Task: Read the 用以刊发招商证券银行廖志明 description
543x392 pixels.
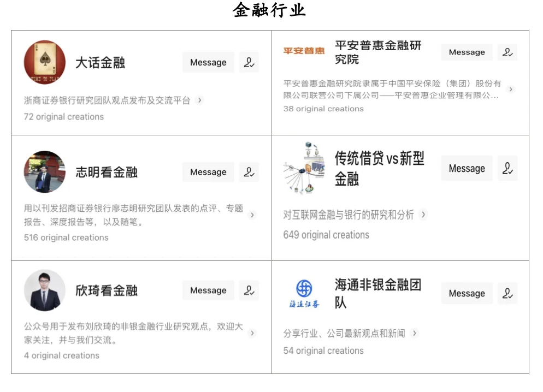Action: [134, 215]
